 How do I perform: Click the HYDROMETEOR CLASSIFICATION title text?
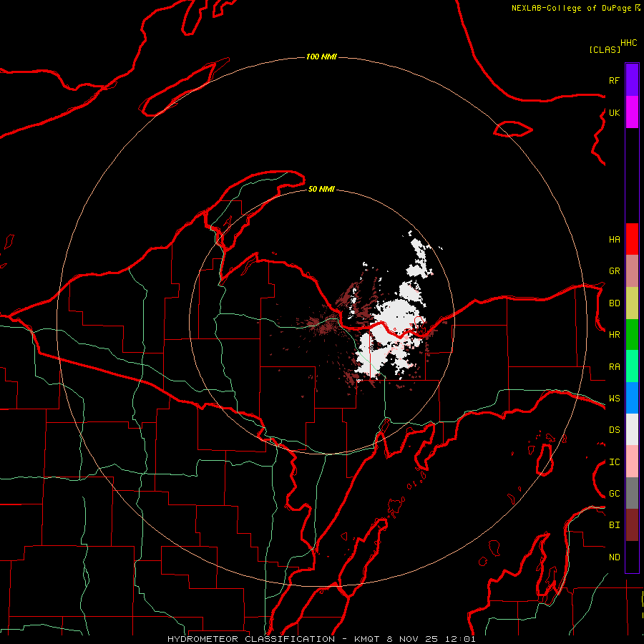tap(251, 639)
